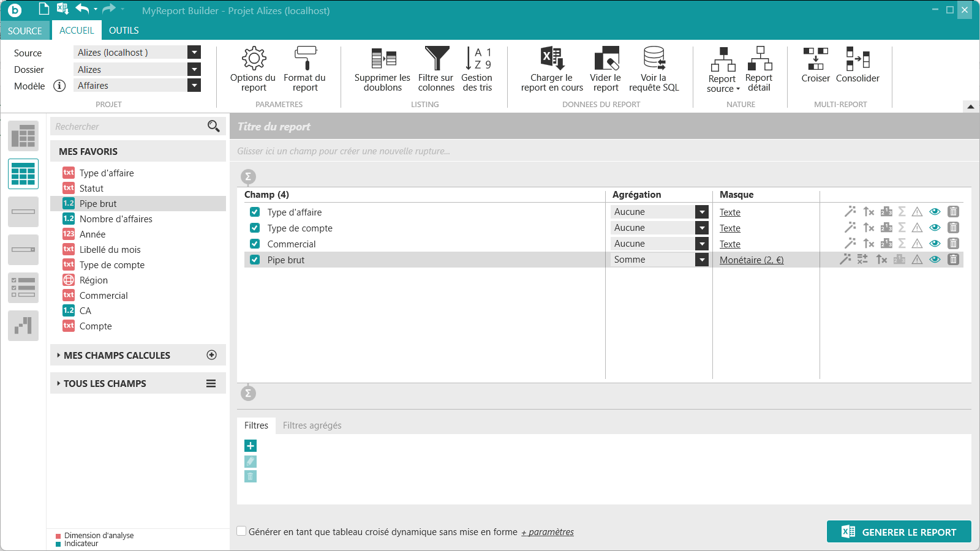Viewport: 980px width, 551px height.
Task: Hide the Commercial field via eye icon
Action: [935, 244]
